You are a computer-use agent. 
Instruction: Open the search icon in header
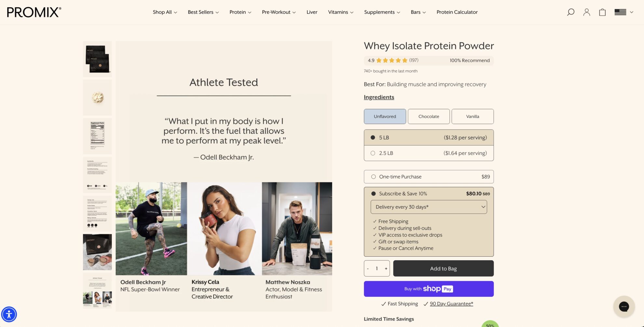click(570, 12)
